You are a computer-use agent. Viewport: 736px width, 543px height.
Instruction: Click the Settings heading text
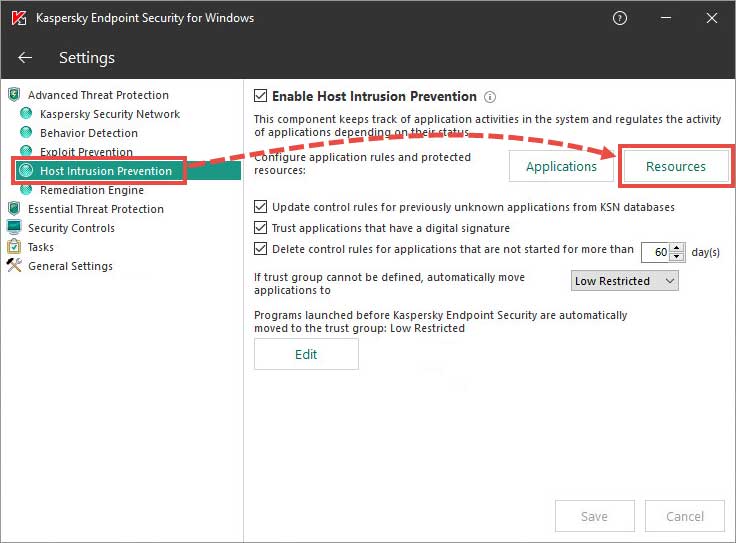(87, 58)
